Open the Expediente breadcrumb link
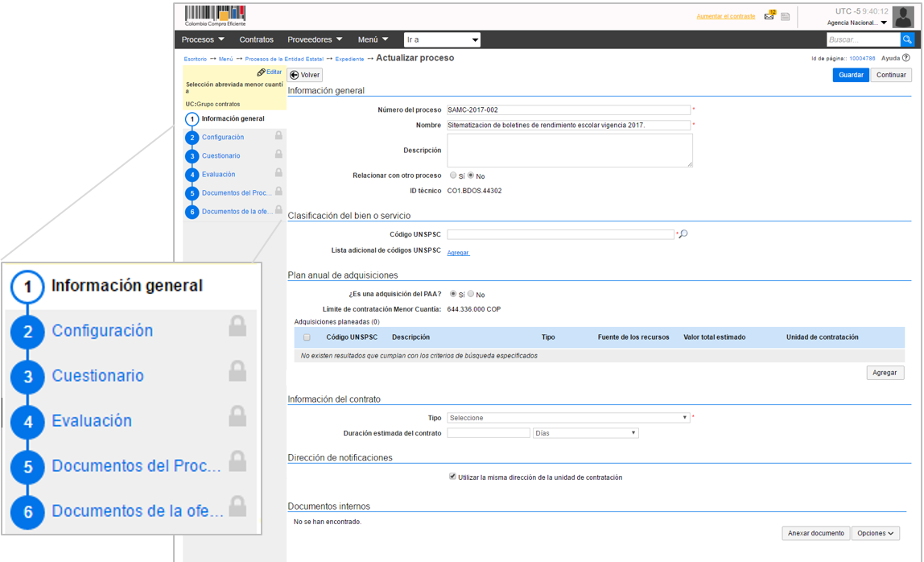This screenshot has height=562, width=924. (x=349, y=59)
